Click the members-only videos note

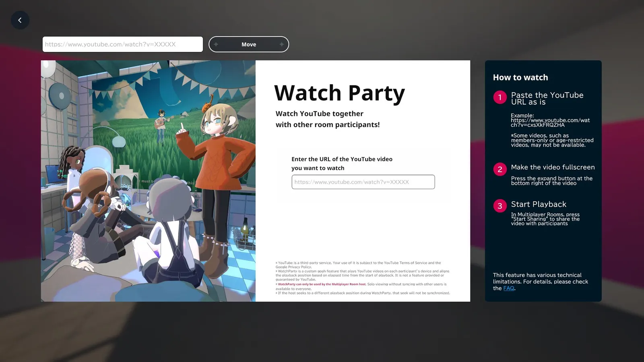tap(552, 140)
